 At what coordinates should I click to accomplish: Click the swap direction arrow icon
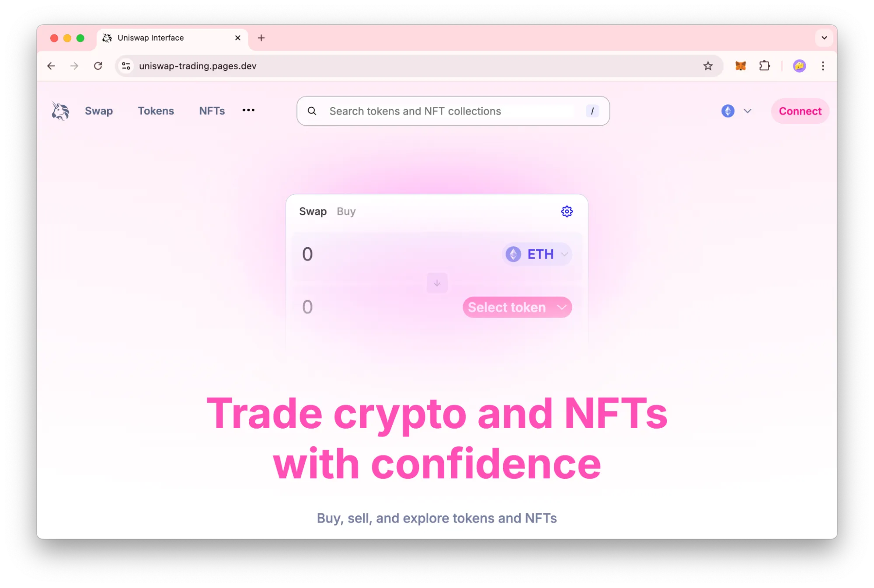coord(437,282)
